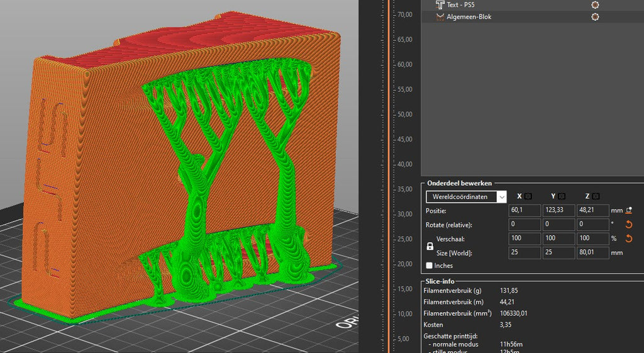Open settings gear for Text - PS5
Image resolution: width=644 pixels, height=353 pixels.
(x=595, y=5)
